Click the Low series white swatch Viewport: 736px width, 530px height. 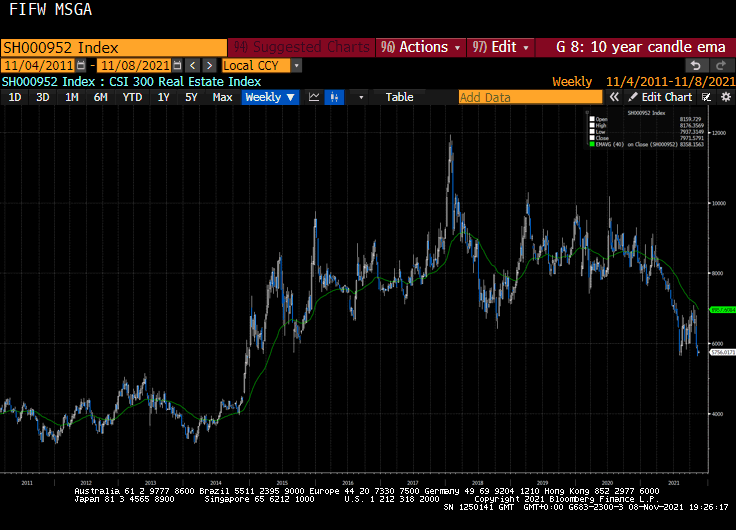pyautogui.click(x=592, y=132)
